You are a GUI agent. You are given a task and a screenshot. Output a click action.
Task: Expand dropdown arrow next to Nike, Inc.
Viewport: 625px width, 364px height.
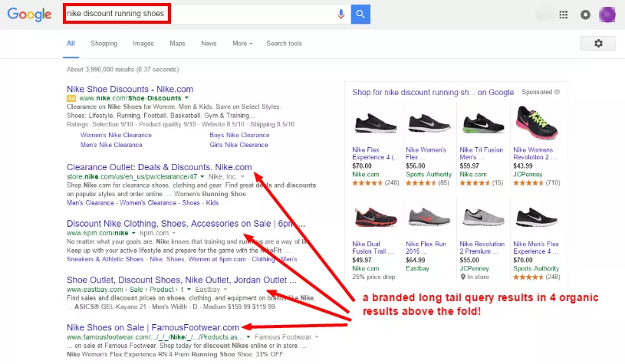[242, 176]
